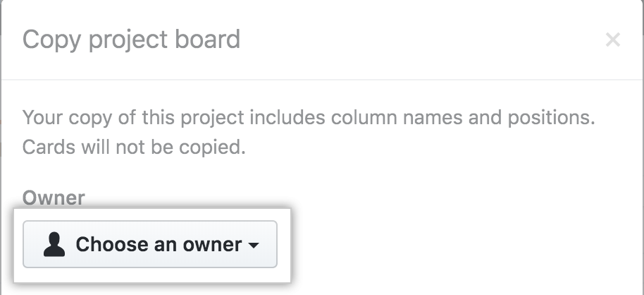Click the person silhouette icon

54,244
